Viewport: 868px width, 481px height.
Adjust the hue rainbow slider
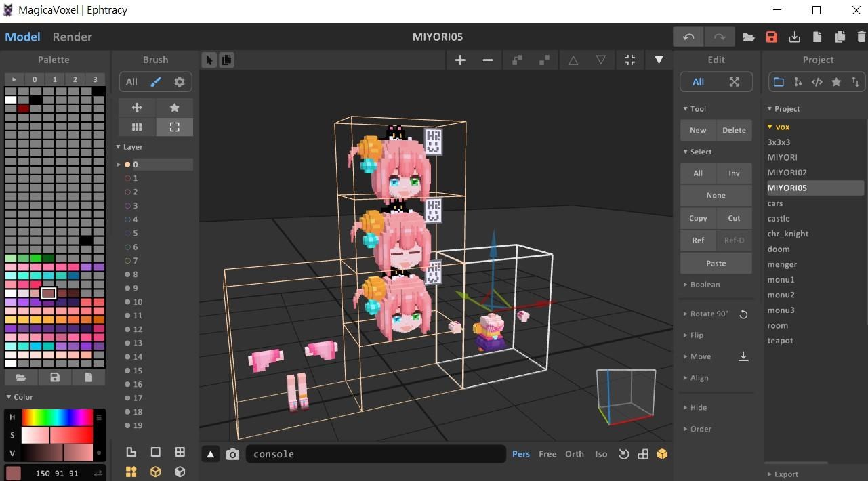tap(57, 417)
